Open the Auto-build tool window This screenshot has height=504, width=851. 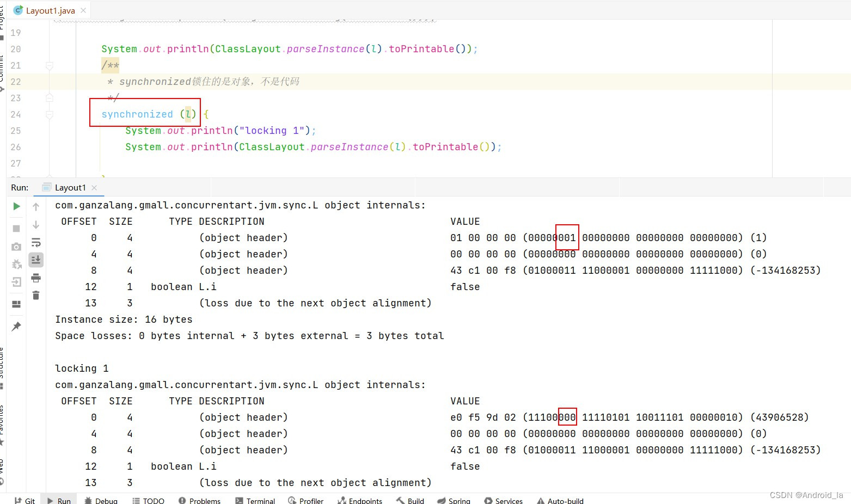coord(560,500)
